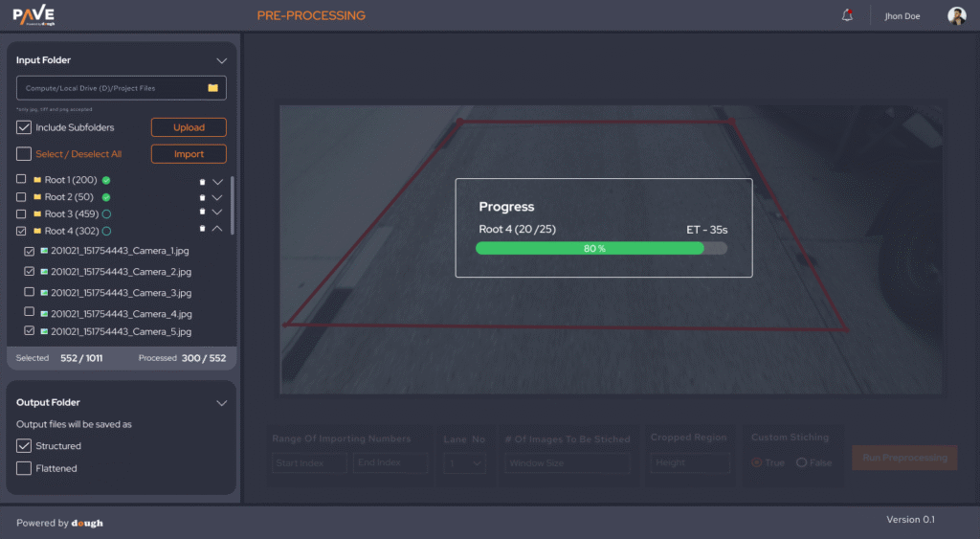Delete Root 1 folder with trash icon
Screen dimensions: 980x539
tap(202, 181)
